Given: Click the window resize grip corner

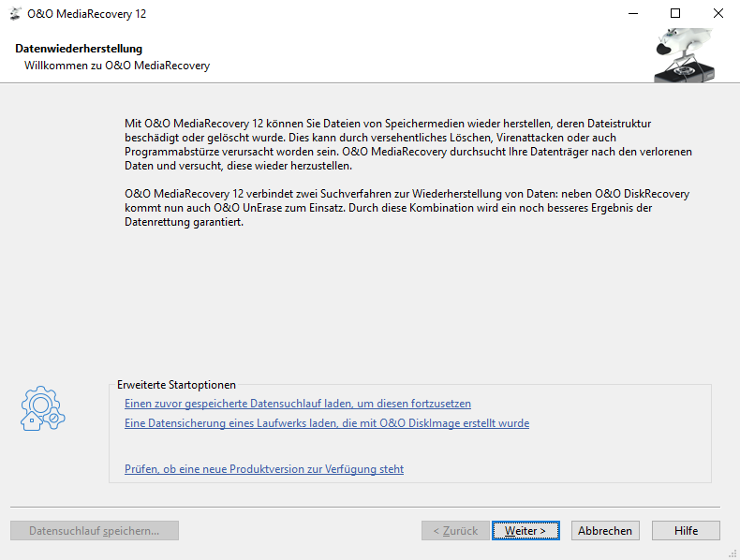Looking at the screenshot, I should pyautogui.click(x=733, y=553).
